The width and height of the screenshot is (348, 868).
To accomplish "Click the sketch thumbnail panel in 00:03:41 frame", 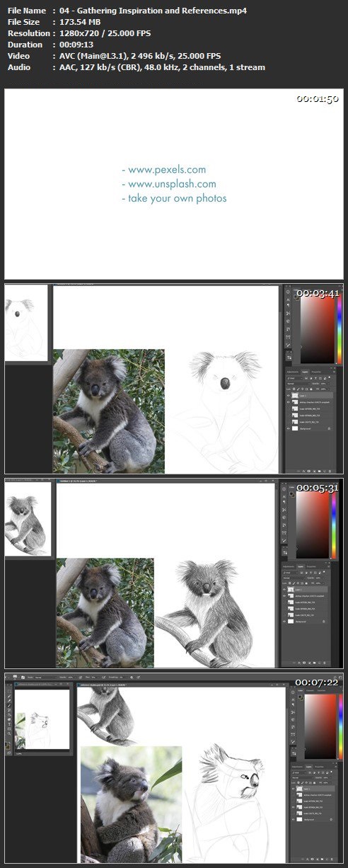I will (27, 324).
